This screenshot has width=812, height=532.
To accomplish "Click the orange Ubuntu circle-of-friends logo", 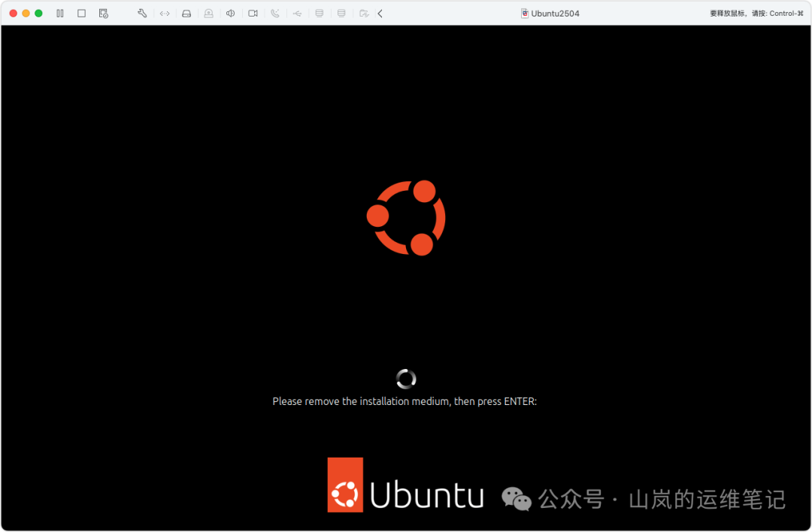I will click(406, 218).
